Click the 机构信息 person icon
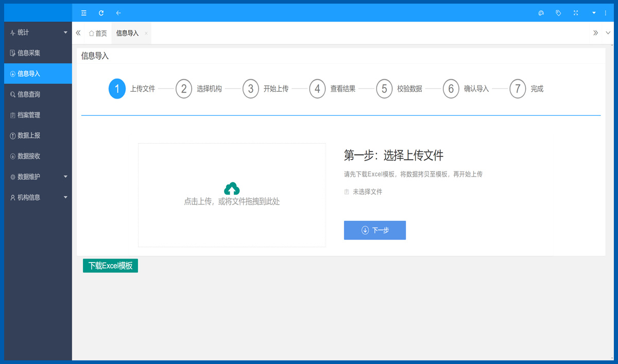 (x=13, y=197)
